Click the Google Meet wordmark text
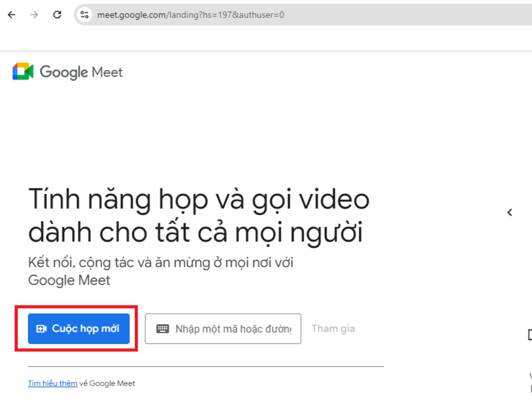Image resolution: width=532 pixels, height=419 pixels. coord(81,72)
